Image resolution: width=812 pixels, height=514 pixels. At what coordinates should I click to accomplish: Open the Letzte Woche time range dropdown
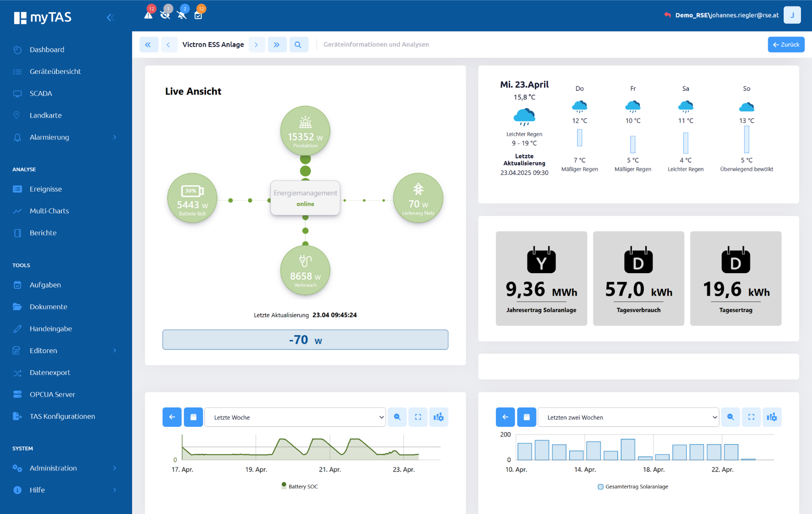coord(295,417)
